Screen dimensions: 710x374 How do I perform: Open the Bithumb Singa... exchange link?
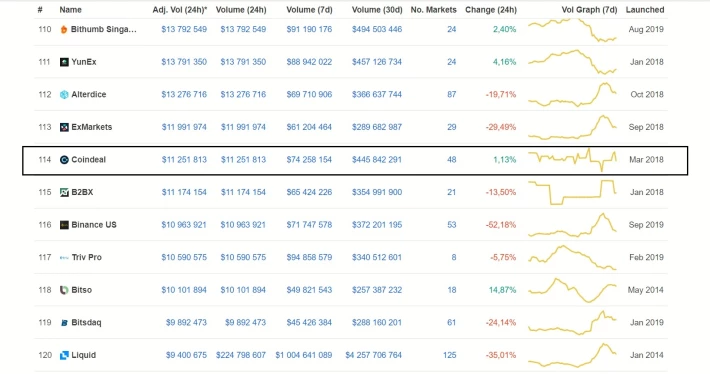pyautogui.click(x=104, y=29)
